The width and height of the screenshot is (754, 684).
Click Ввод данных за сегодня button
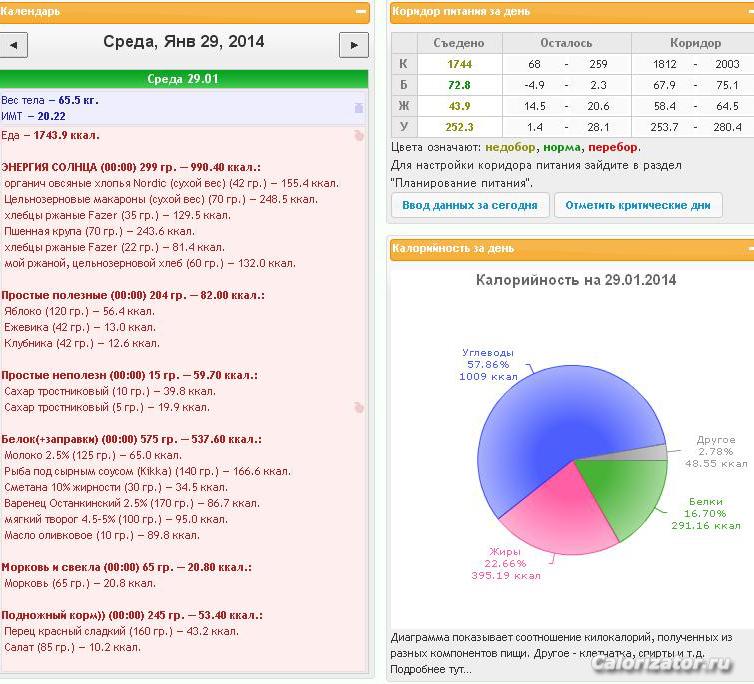(470, 205)
